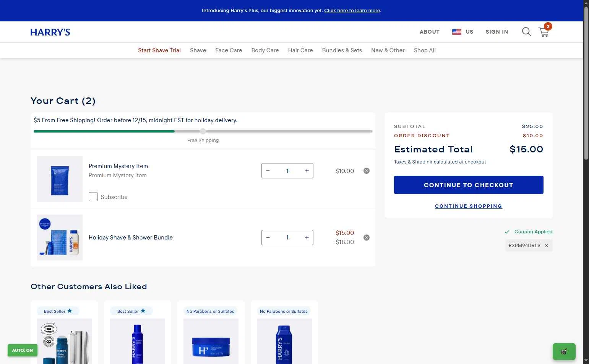Viewport: 589px width, 364px height.
Task: Click the Estimated Total $15.00 amount
Action: tap(526, 149)
